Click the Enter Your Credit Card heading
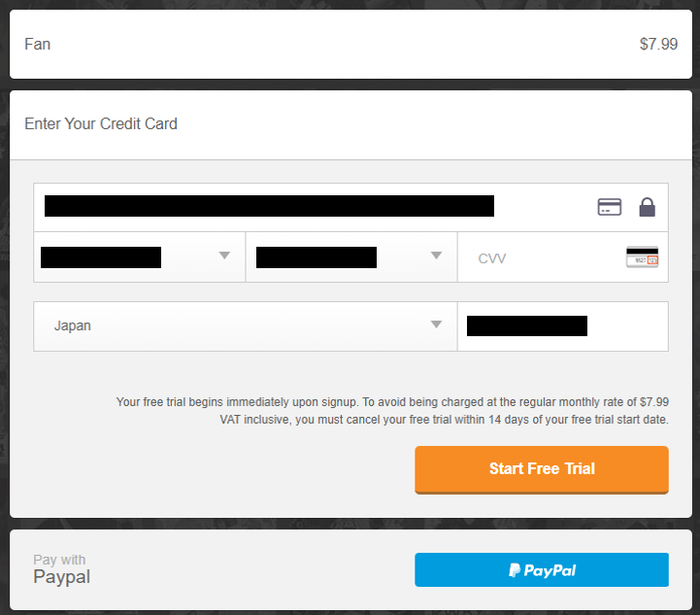Image resolution: width=700 pixels, height=615 pixels. click(x=101, y=124)
